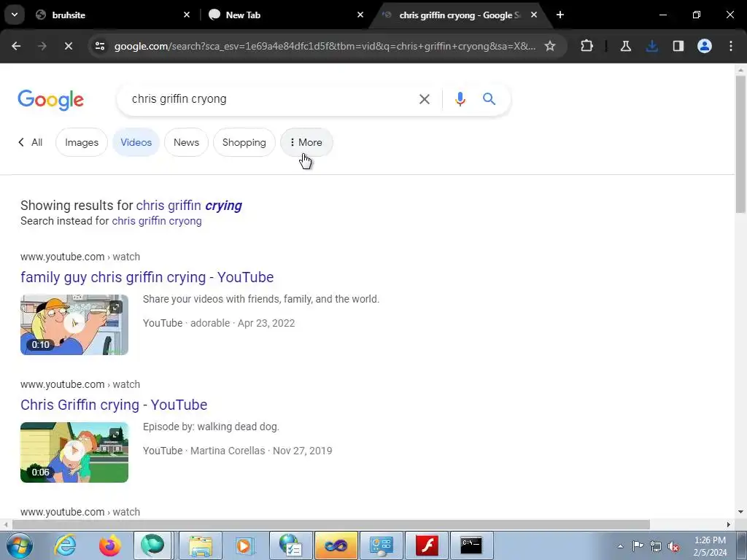The width and height of the screenshot is (747, 560).
Task: Close the Google Search tab
Action: coord(534,15)
